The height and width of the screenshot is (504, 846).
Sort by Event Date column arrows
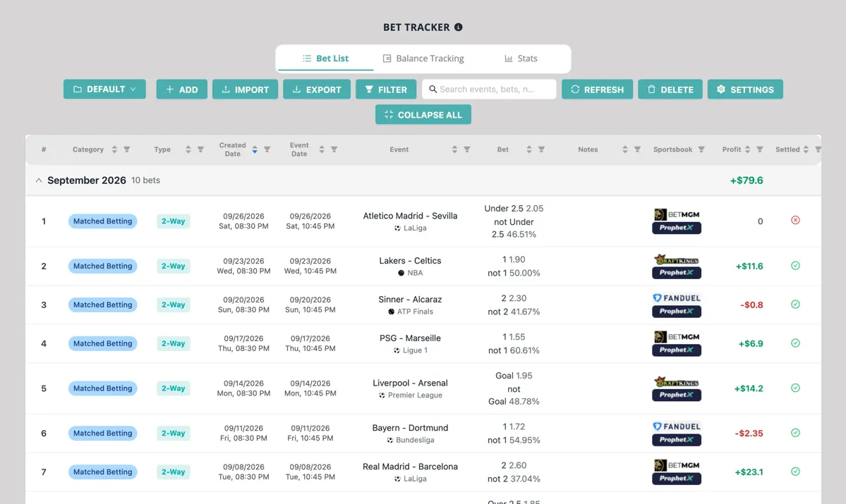tap(322, 149)
